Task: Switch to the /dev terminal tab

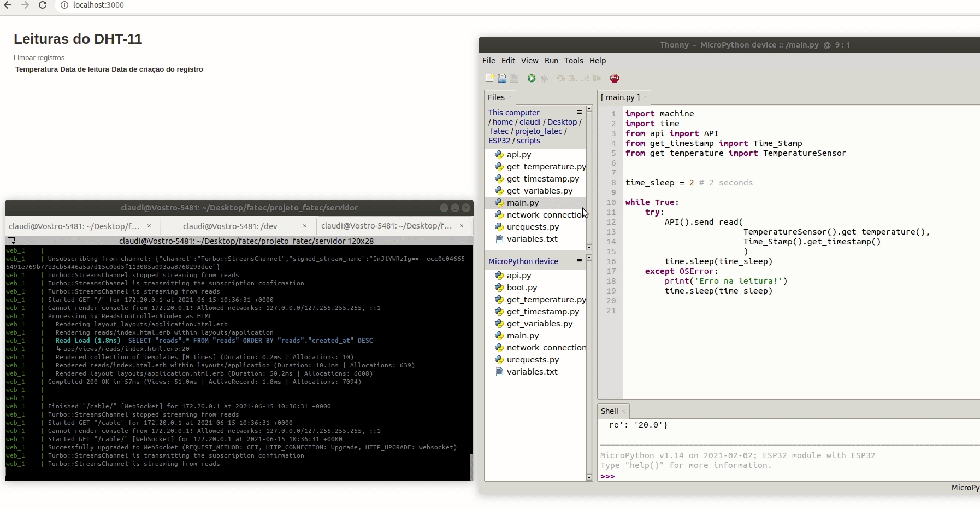Action: pyautogui.click(x=230, y=226)
